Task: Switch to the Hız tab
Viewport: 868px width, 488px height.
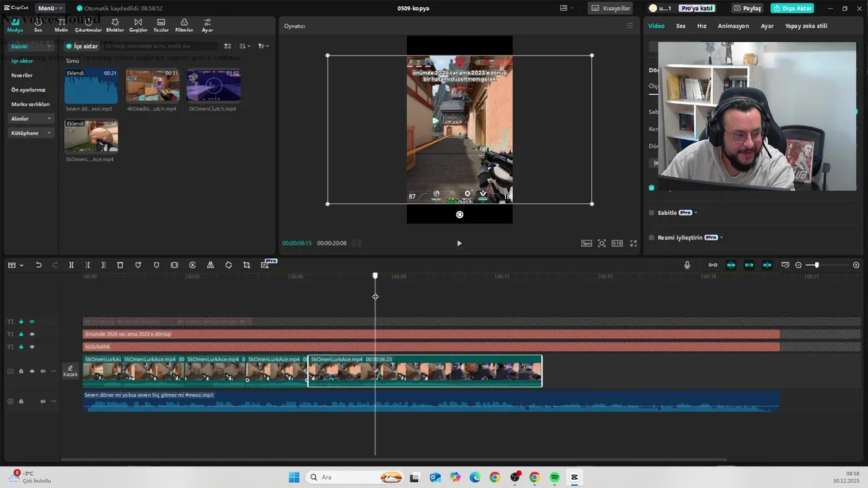Action: pyautogui.click(x=702, y=26)
